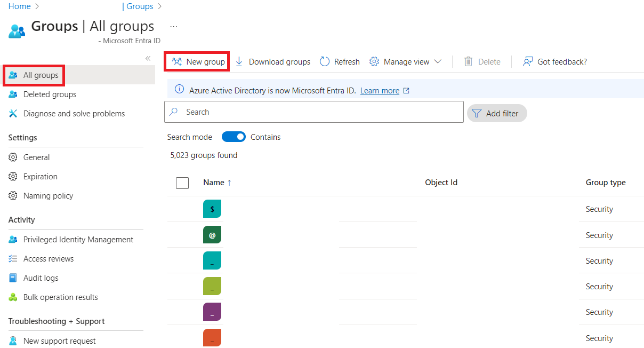Screen dimensions: 644x348
Task: Click the Download groups arrow icon
Action: [x=239, y=61]
